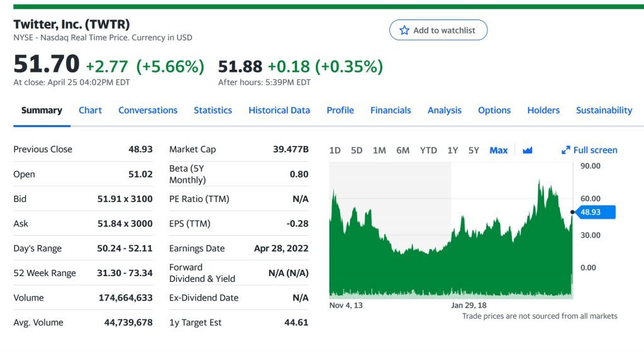The image size is (644, 356).
Task: Open the Full screen chart link
Action: tap(589, 150)
